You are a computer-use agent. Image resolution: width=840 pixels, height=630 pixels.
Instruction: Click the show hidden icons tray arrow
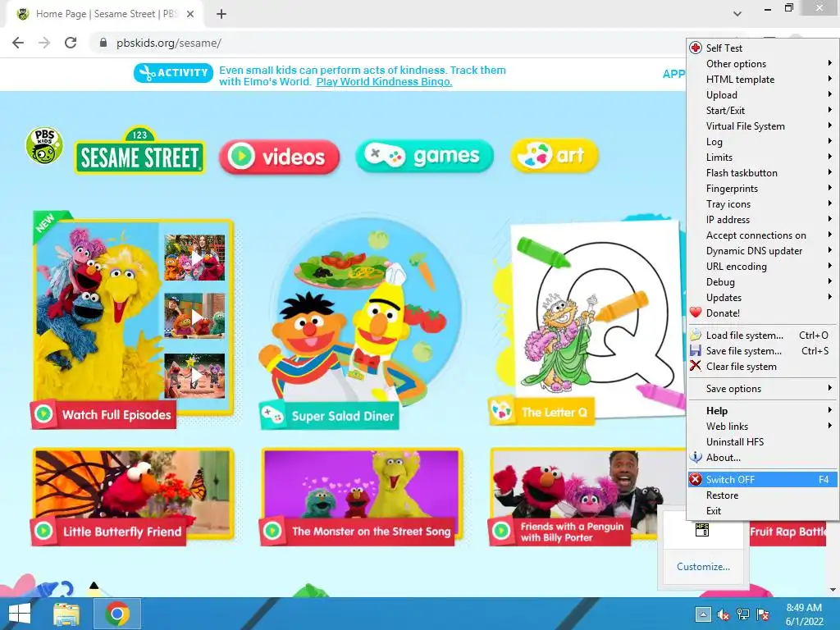[x=703, y=614]
